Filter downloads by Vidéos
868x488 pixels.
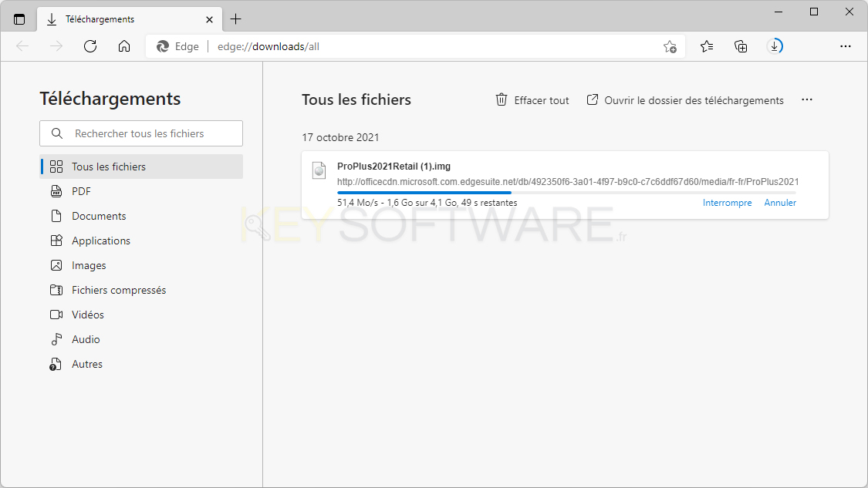pyautogui.click(x=141, y=315)
